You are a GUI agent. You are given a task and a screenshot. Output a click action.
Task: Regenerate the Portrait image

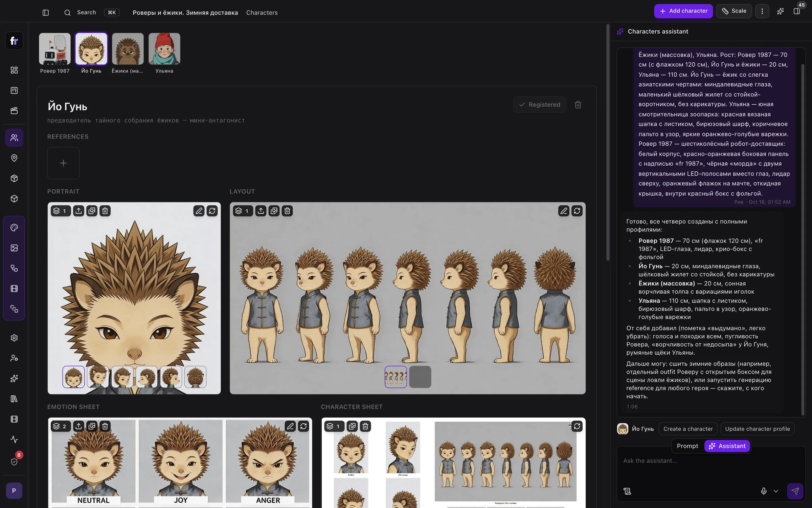pos(212,211)
